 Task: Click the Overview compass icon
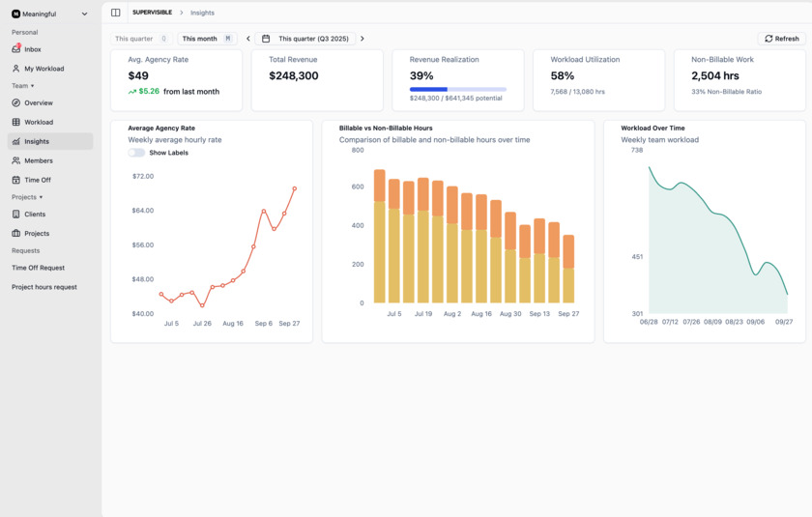point(16,102)
